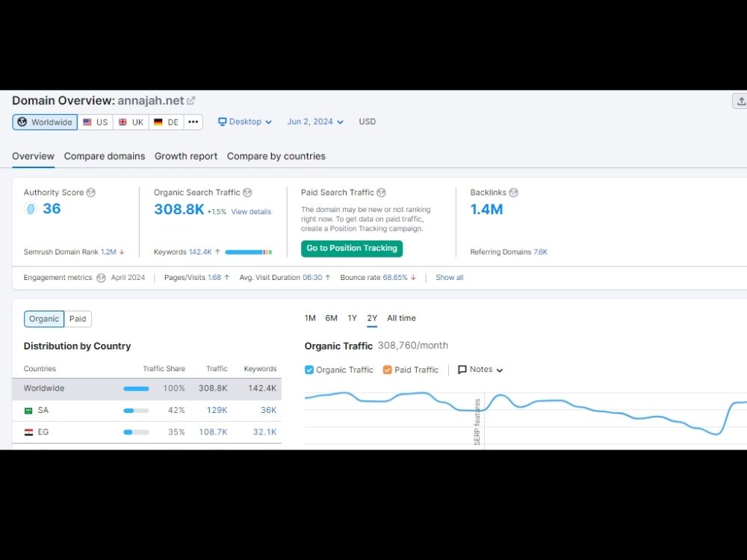Click Keywords 142.4K value link

200,252
